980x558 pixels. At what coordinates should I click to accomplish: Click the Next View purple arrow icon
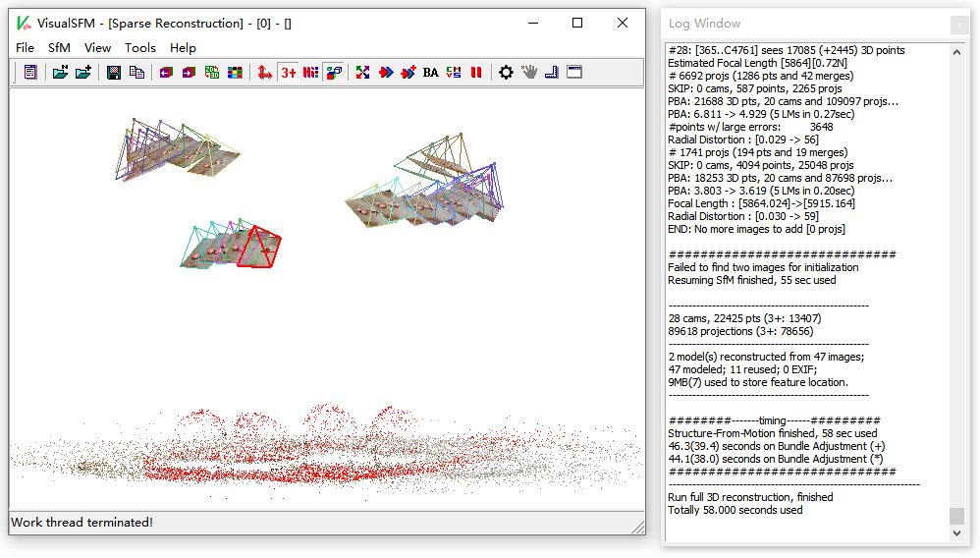click(x=189, y=73)
